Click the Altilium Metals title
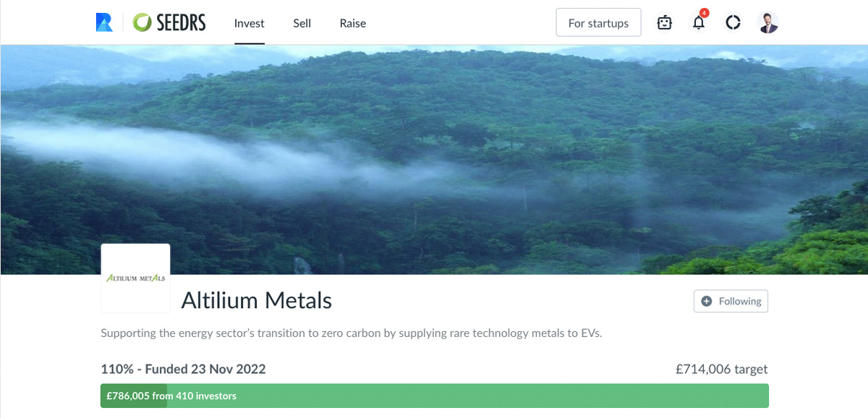 click(x=256, y=300)
